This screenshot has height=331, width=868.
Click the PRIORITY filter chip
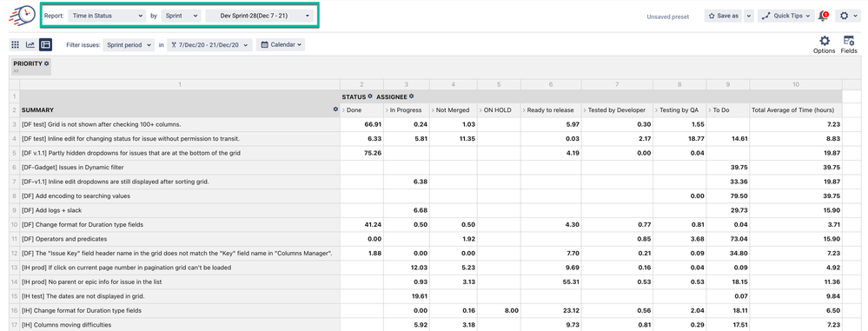(x=31, y=66)
